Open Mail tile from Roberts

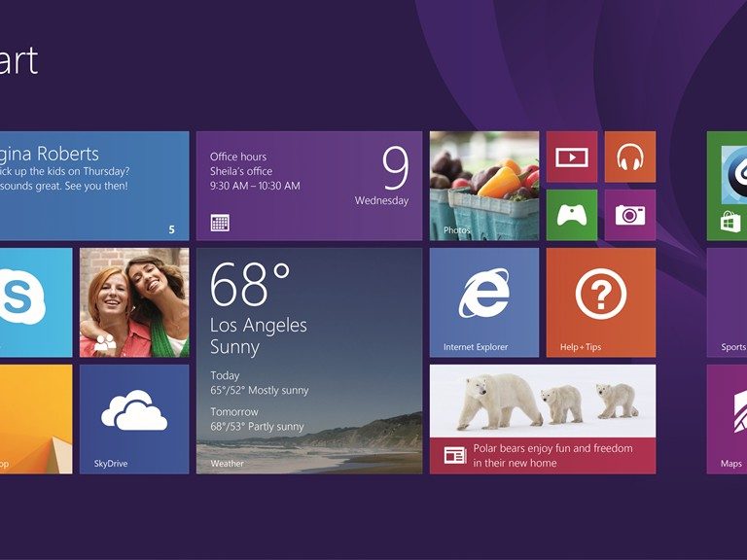point(94,186)
